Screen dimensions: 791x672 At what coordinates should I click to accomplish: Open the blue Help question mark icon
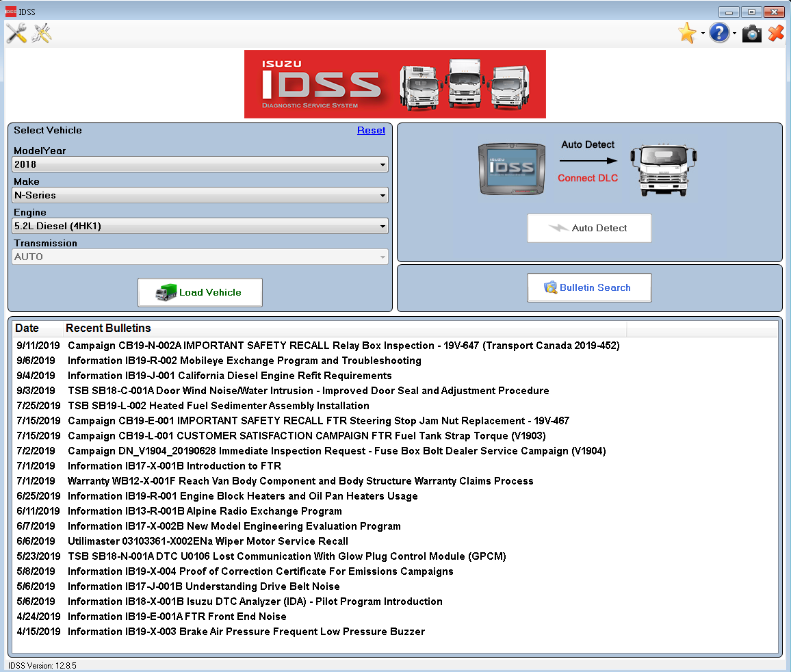point(718,33)
